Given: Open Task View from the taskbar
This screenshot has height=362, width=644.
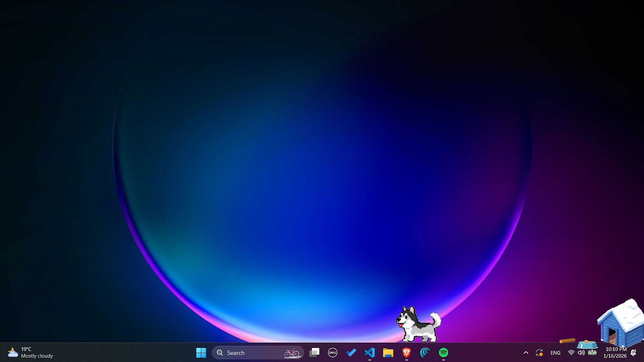Looking at the screenshot, I should click(x=314, y=353).
